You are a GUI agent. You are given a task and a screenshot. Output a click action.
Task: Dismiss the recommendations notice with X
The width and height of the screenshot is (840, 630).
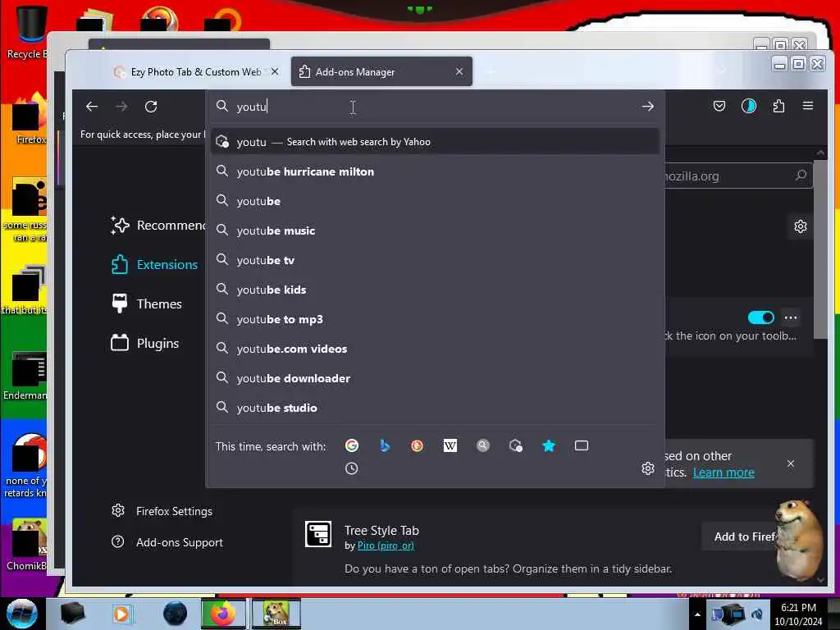tap(791, 463)
